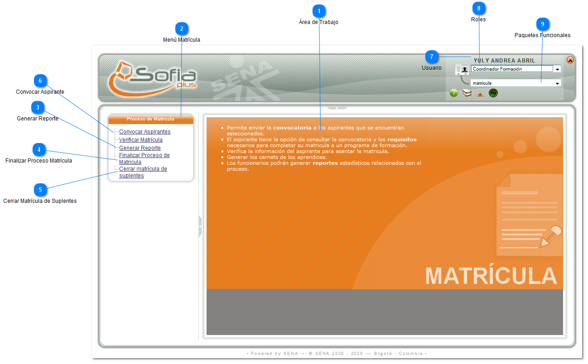The height and width of the screenshot is (364, 588).
Task: Click the dark green gauge icon
Action: (x=493, y=93)
